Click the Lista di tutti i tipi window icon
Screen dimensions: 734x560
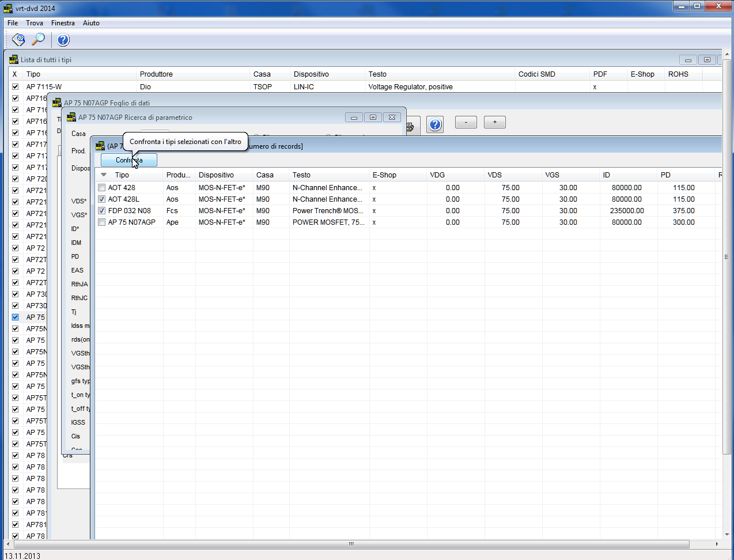(x=14, y=60)
